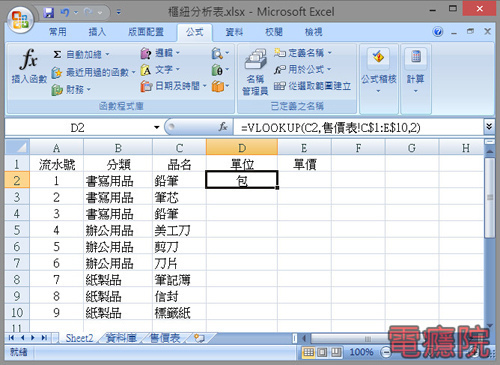Image resolution: width=500 pixels, height=365 pixels.
Task: Open the Logical functions icon
Action: [146, 53]
